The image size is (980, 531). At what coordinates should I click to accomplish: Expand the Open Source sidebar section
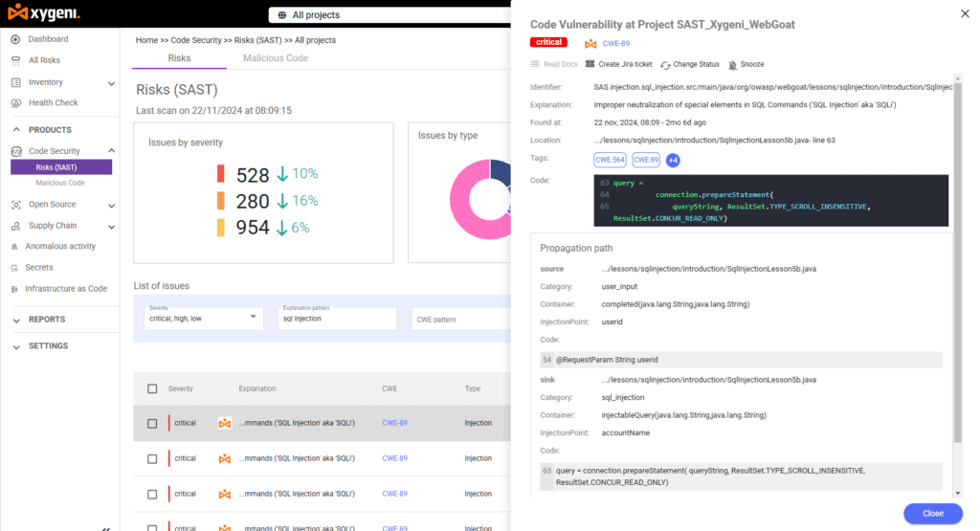pyautogui.click(x=111, y=205)
